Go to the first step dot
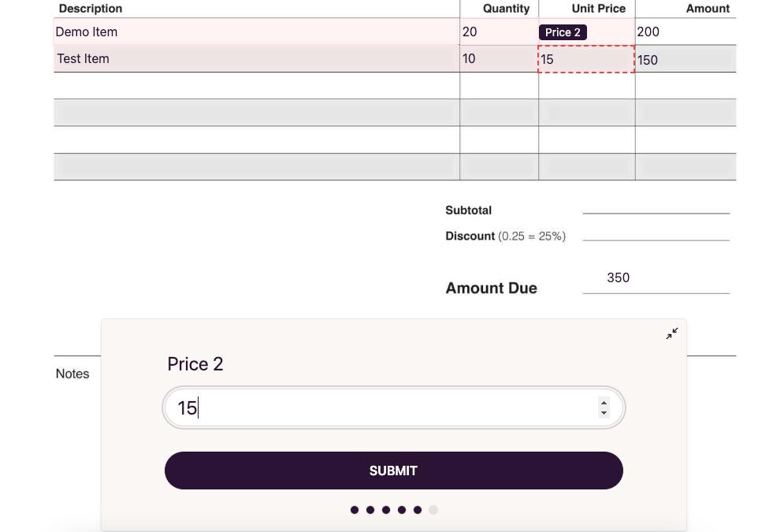Viewport: 784px width, 532px height. [x=355, y=510]
